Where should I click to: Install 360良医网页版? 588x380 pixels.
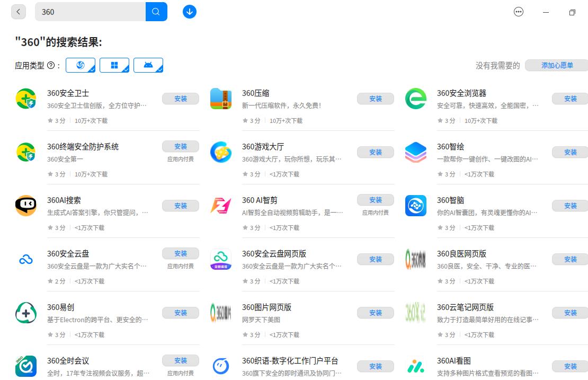(x=570, y=259)
